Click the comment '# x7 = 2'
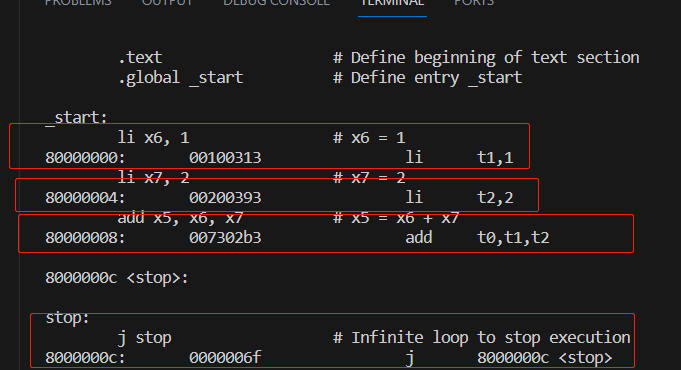Viewport: 681px width, 370px height. click(x=369, y=178)
